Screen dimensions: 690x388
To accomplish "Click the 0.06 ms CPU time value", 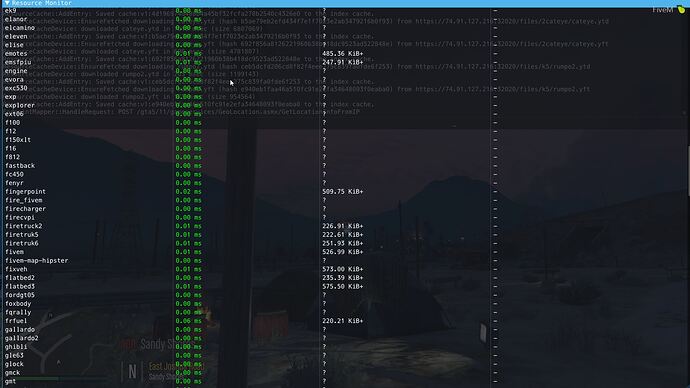I will pyautogui.click(x=188, y=321).
